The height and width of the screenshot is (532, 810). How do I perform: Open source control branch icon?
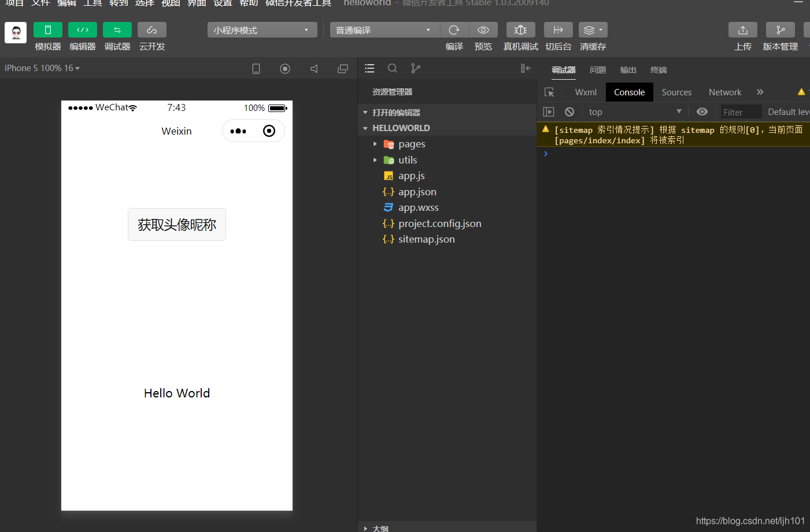415,69
